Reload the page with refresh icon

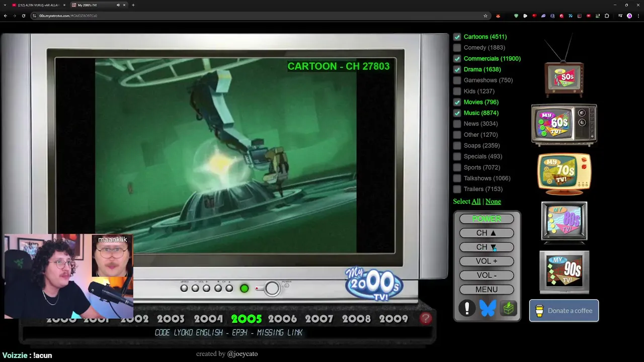[23, 16]
